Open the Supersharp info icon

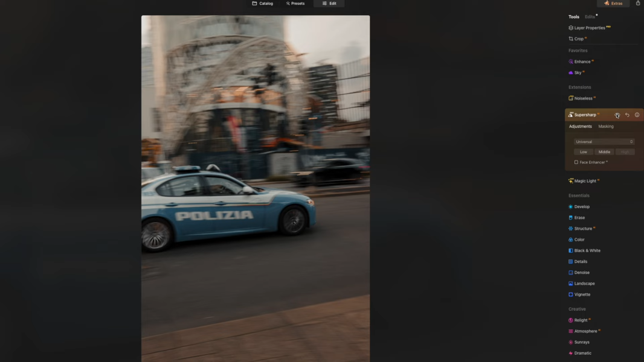[637, 115]
